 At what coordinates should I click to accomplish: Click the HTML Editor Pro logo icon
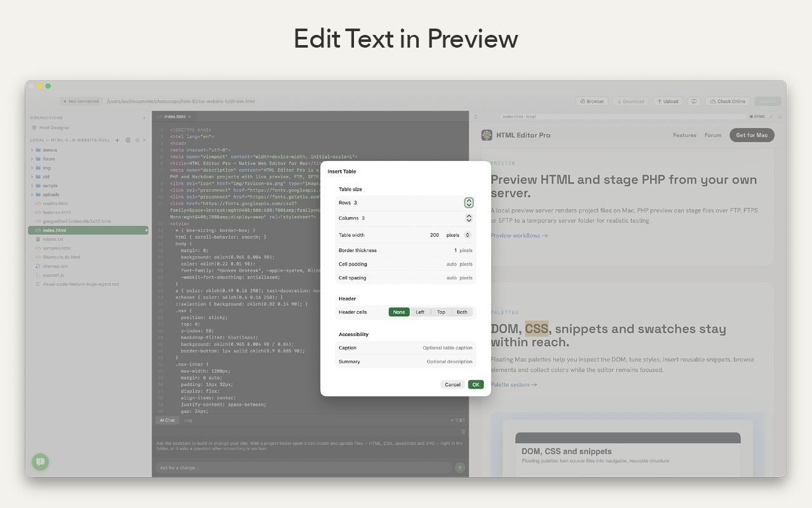487,135
